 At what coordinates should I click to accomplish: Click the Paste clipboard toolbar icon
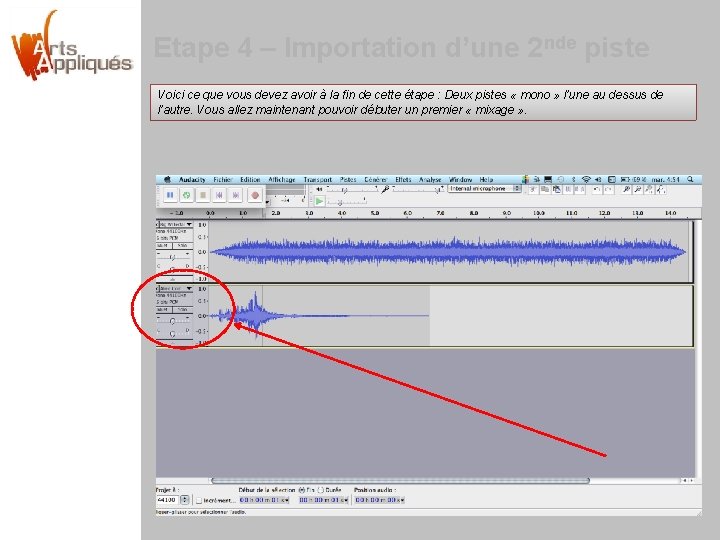[557, 189]
